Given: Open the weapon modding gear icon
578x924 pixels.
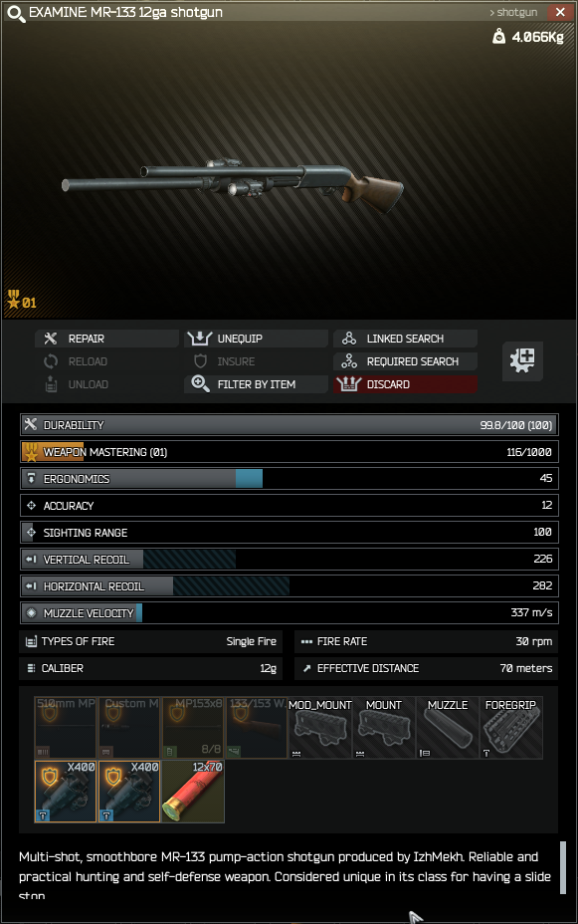Looking at the screenshot, I should pos(522,360).
